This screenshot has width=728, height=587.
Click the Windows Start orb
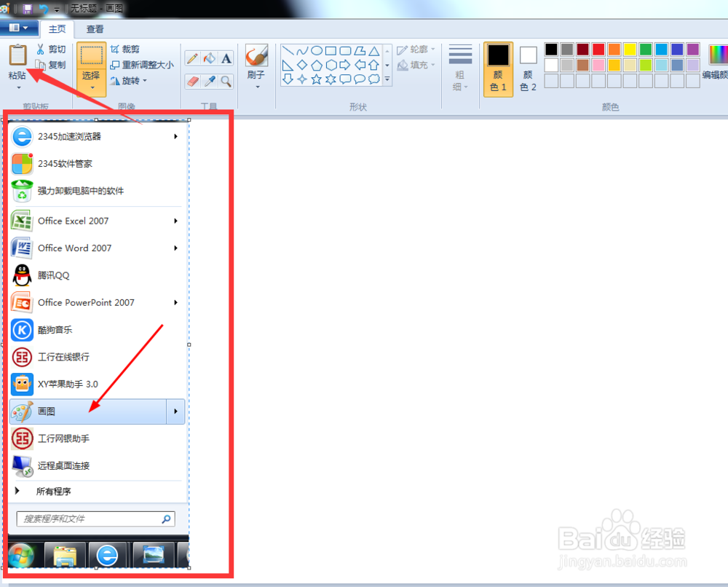point(20,555)
